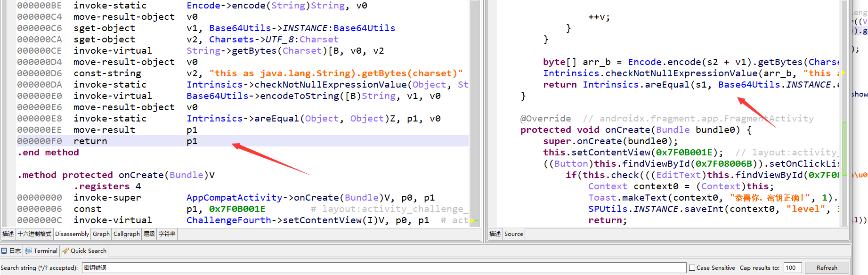Focus the Search string input field
Viewport: 868px width, 275px height.
[x=383, y=268]
